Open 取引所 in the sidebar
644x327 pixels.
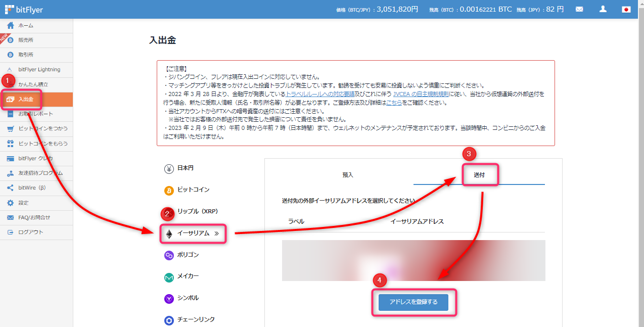[x=36, y=55]
